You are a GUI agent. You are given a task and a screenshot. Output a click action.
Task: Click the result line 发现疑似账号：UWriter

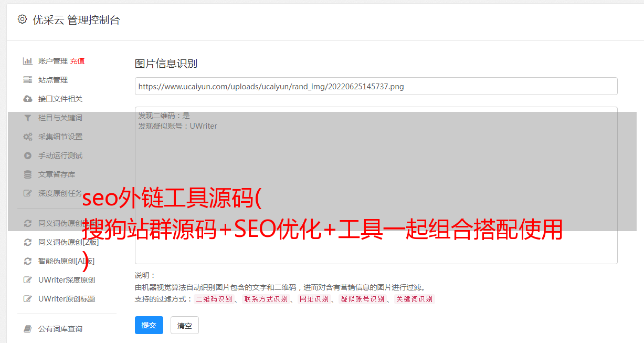coord(178,126)
